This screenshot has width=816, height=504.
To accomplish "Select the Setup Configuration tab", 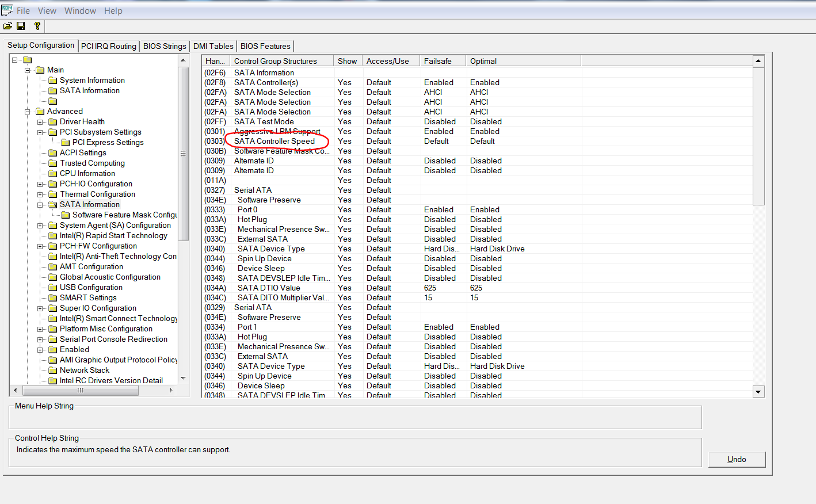I will (41, 45).
